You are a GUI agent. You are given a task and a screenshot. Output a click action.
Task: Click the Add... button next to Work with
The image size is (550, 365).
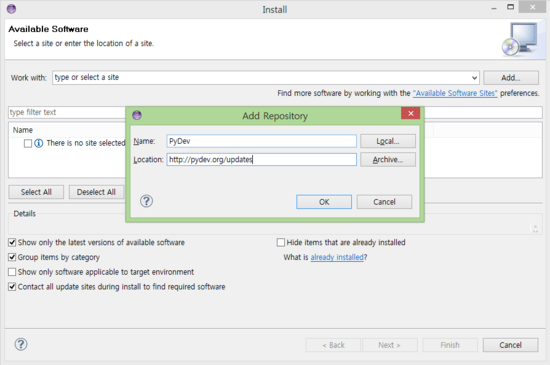[x=511, y=78]
